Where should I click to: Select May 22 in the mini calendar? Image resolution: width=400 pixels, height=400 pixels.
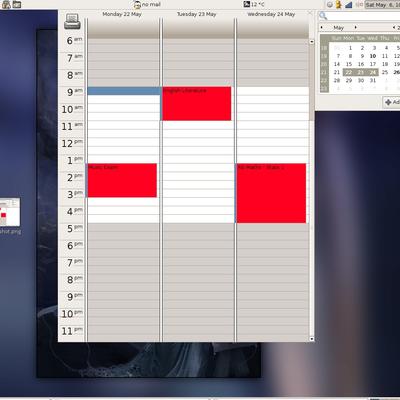[x=349, y=72]
